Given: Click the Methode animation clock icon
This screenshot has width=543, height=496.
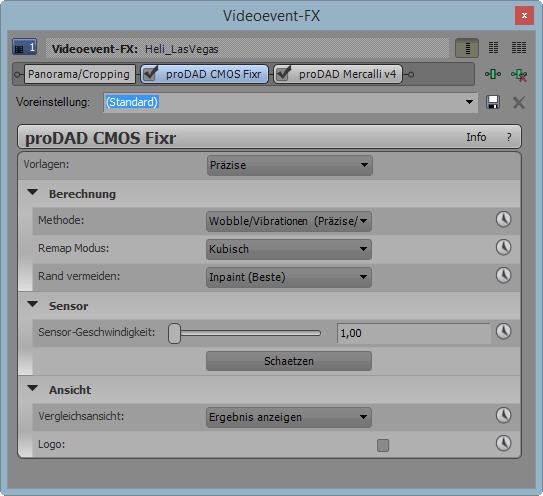Looking at the screenshot, I should [503, 220].
